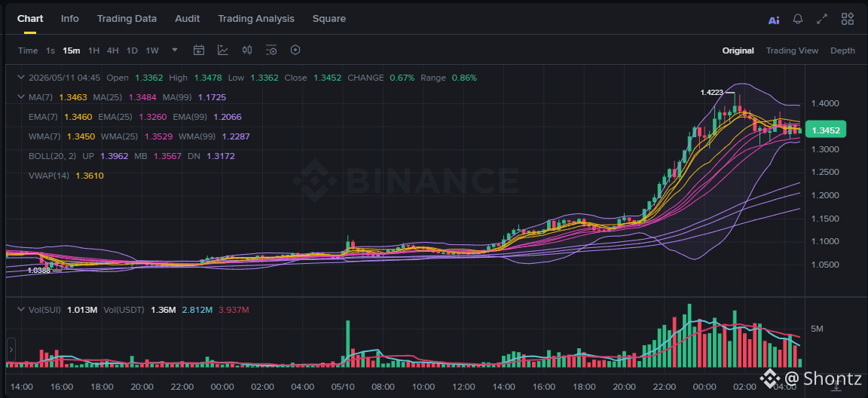Collapse the Vol(SUI) volume legend chevron

tap(21, 310)
